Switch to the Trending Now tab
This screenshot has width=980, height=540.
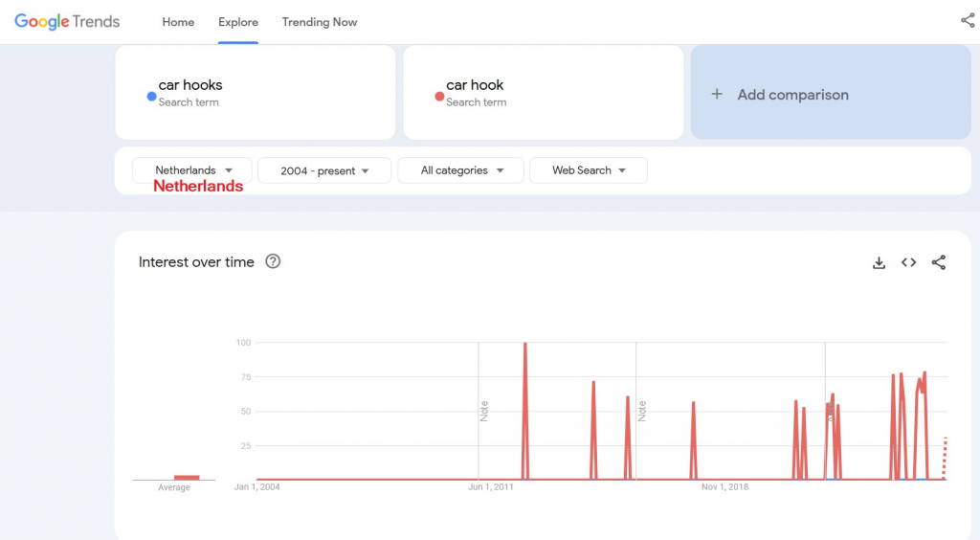point(319,22)
